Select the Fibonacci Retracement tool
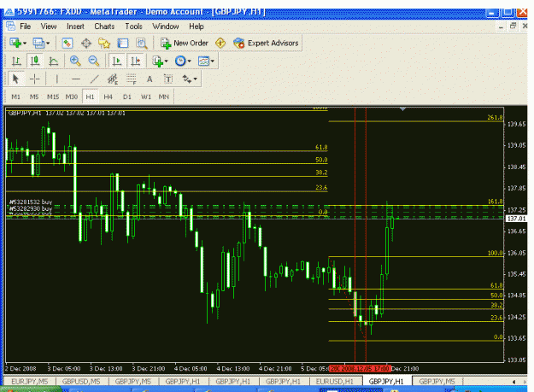This screenshot has height=392, width=534. [131, 79]
